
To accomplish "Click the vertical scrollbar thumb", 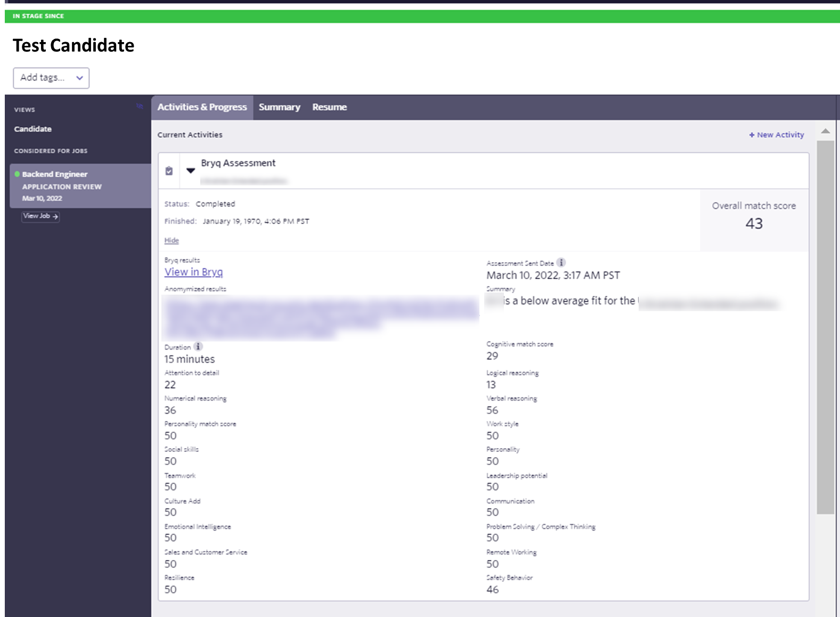I will (825, 327).
